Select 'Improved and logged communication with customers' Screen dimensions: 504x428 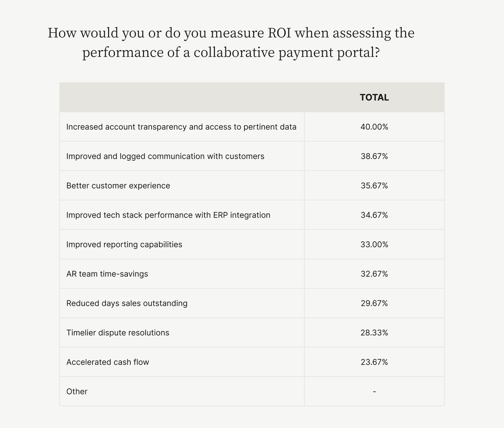pos(165,156)
